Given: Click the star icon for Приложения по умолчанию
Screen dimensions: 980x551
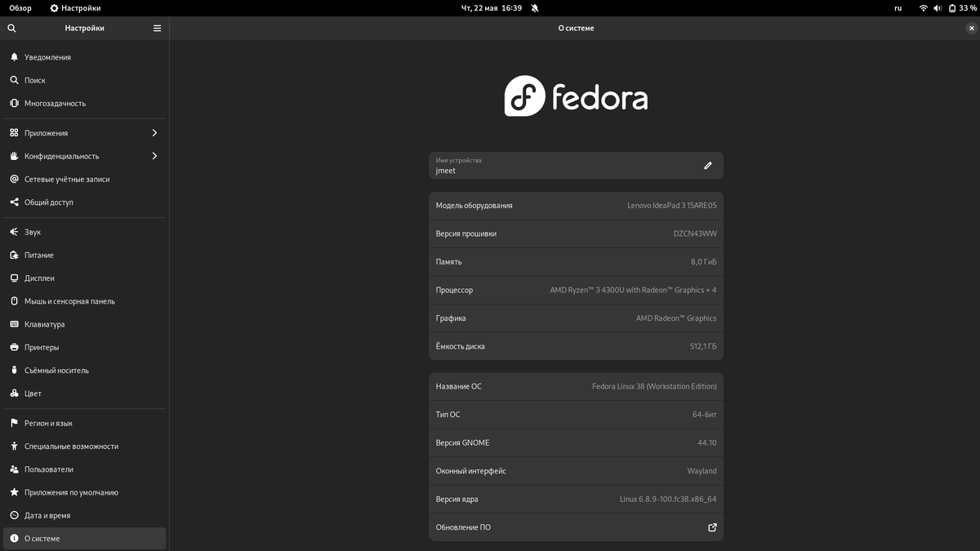Looking at the screenshot, I should point(14,492).
